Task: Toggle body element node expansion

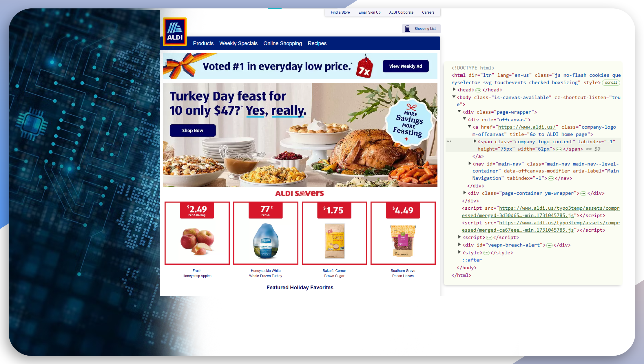Action: point(454,97)
